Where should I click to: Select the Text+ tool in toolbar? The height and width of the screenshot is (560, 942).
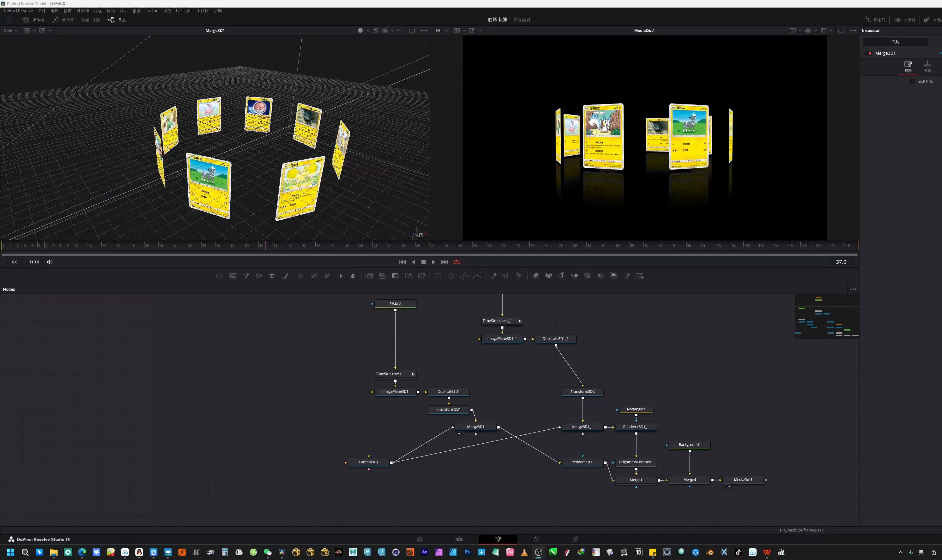[x=272, y=276]
